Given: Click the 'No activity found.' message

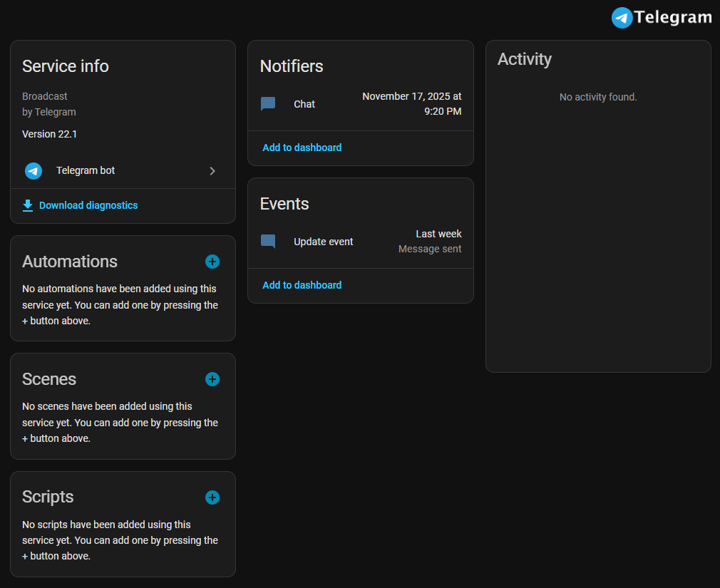Looking at the screenshot, I should pos(598,97).
